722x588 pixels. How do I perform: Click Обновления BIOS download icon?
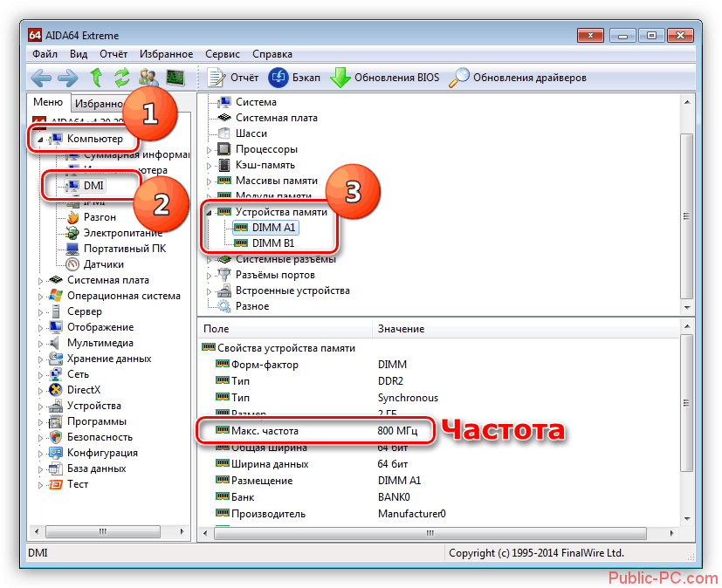click(386, 78)
